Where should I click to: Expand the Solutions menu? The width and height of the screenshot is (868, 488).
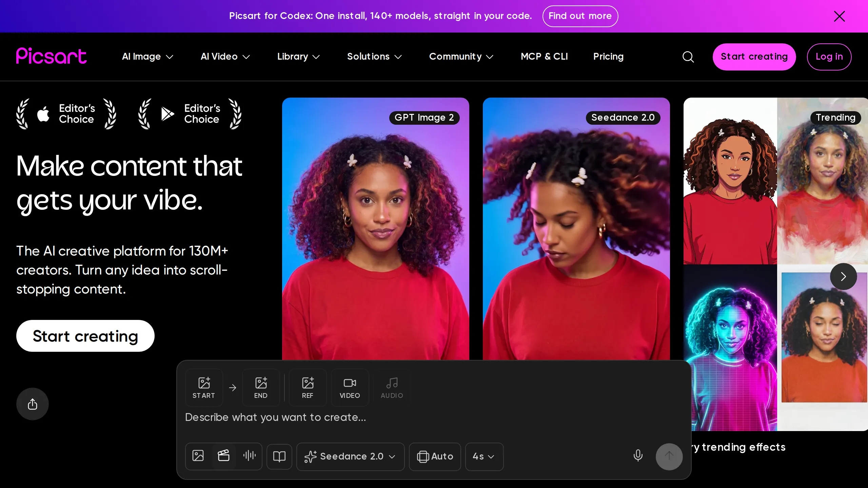coord(374,57)
